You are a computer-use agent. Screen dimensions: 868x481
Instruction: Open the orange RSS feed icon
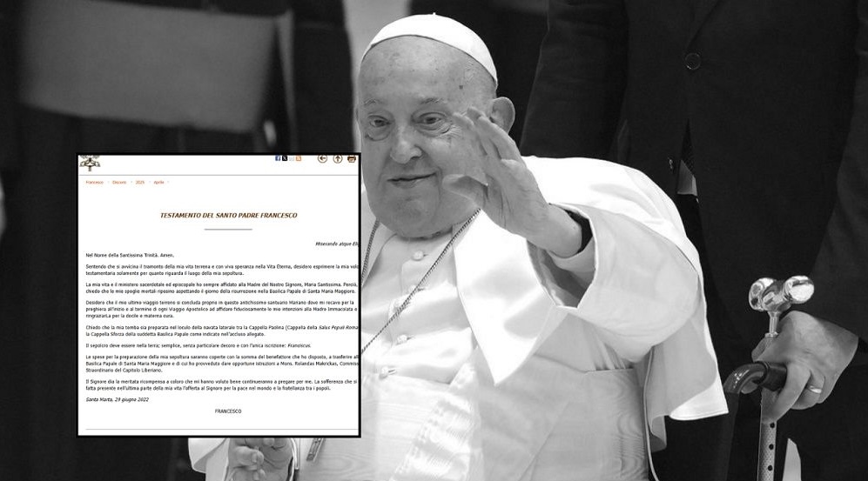[x=299, y=158]
